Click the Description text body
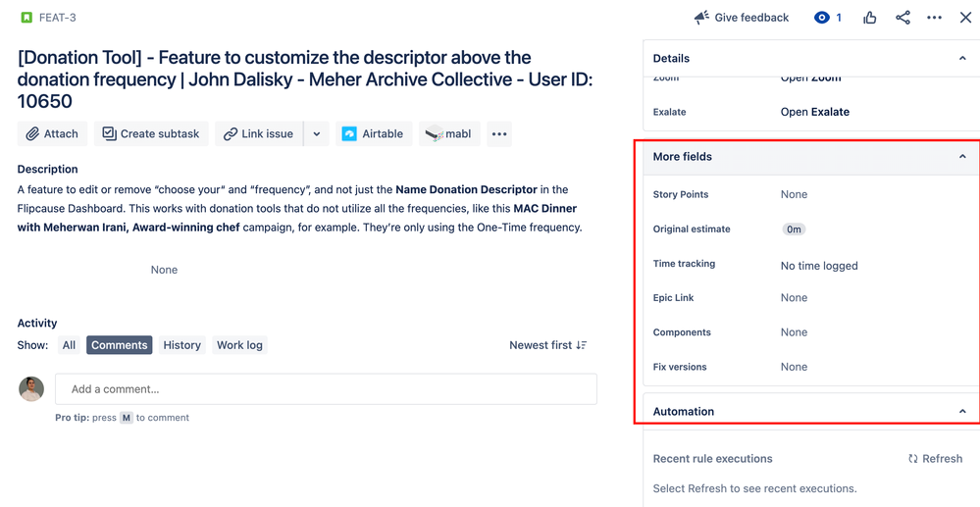Image resolution: width=980 pixels, height=507 pixels. [299, 209]
